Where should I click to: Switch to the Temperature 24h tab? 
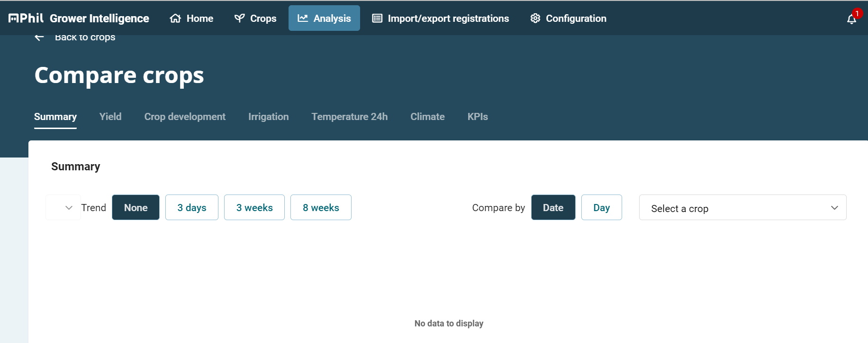click(x=350, y=117)
